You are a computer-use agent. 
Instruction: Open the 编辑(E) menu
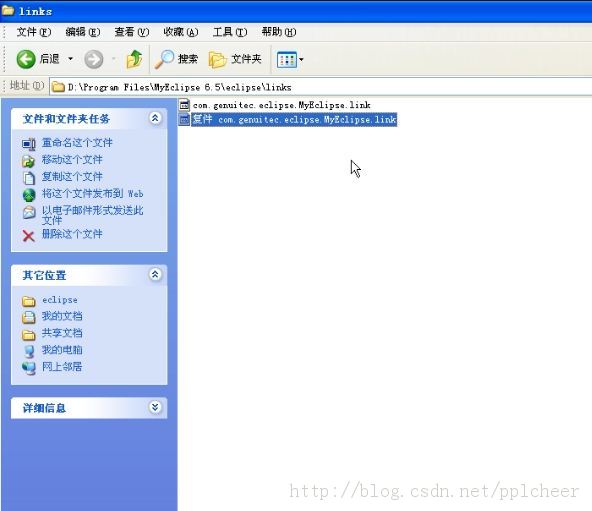click(x=83, y=32)
